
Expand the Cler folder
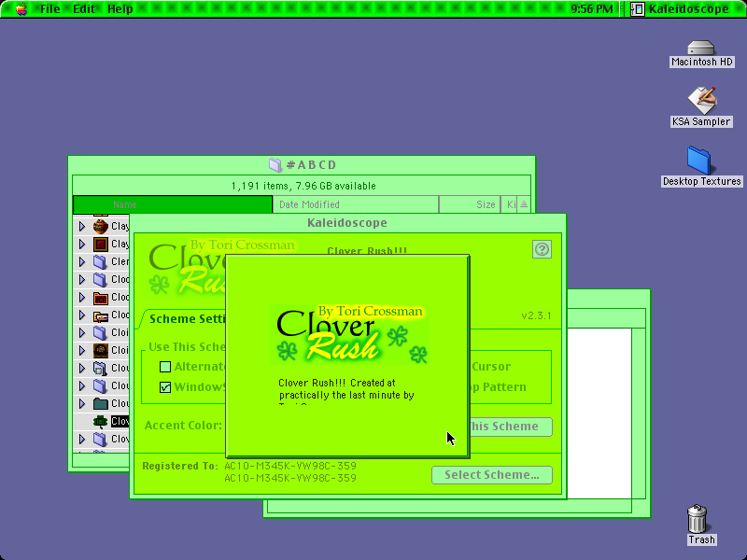tap(82, 262)
